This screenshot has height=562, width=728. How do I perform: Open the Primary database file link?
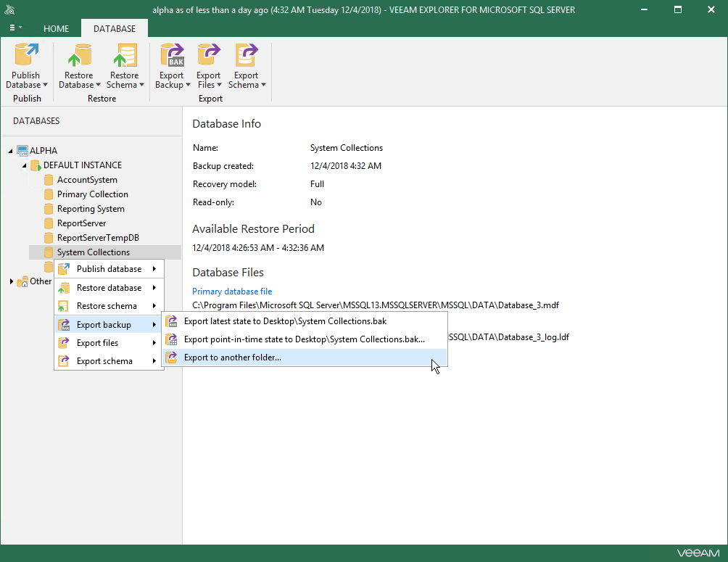click(x=232, y=292)
